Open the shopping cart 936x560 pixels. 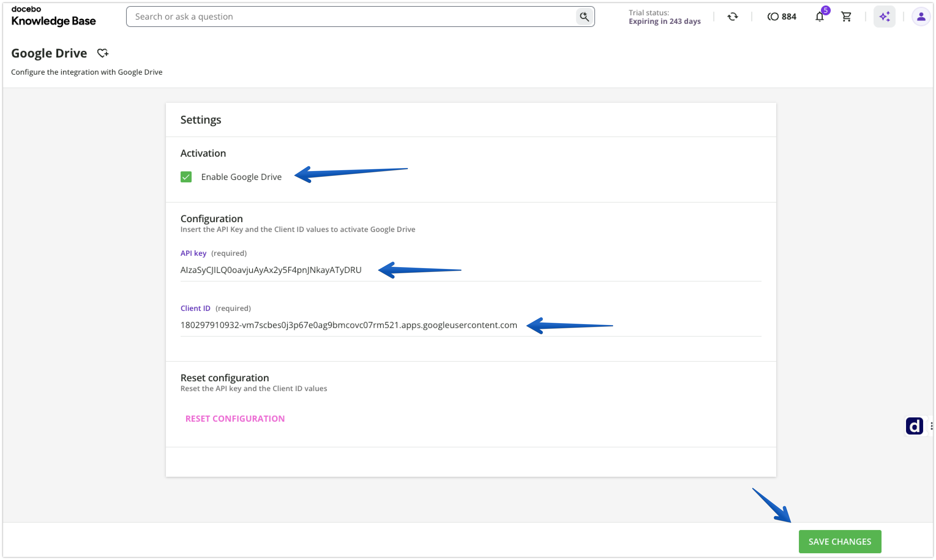click(846, 17)
